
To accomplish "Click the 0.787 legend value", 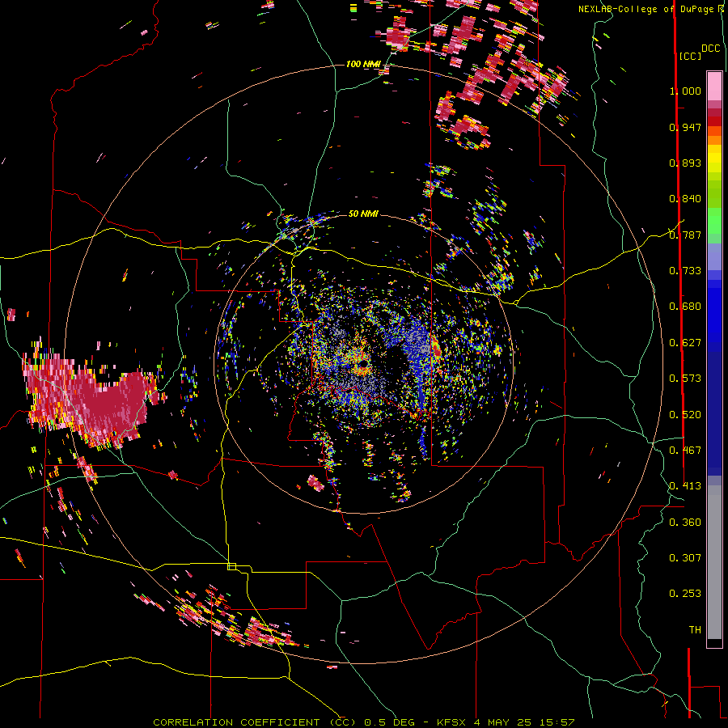I will tap(685, 235).
